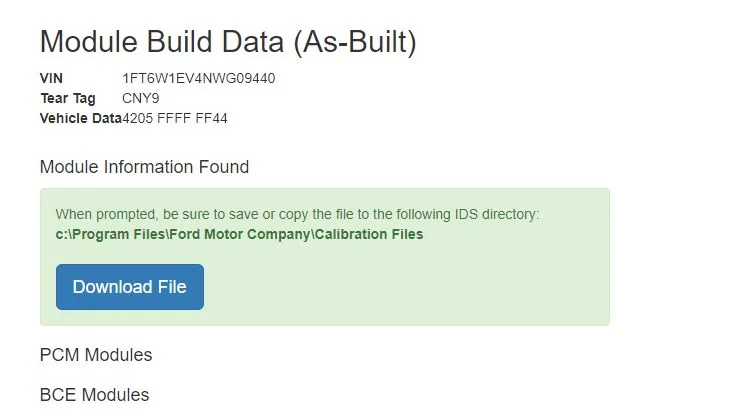Expand the BCE Modules section
Screen dimensions: 745x410
[x=94, y=395]
